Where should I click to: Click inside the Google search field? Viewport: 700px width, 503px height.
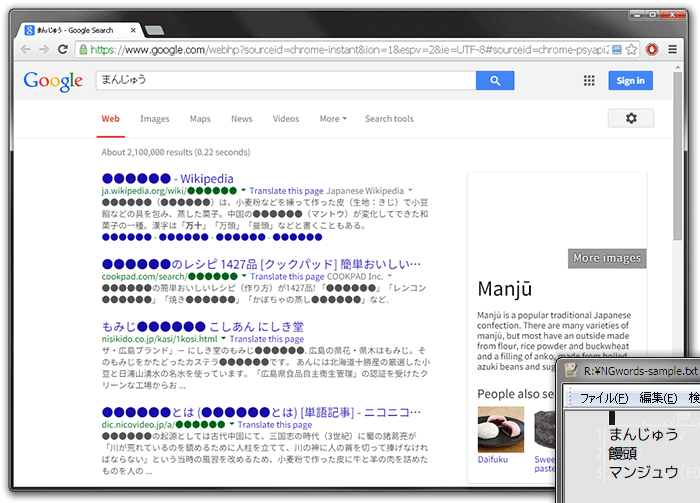click(x=286, y=80)
